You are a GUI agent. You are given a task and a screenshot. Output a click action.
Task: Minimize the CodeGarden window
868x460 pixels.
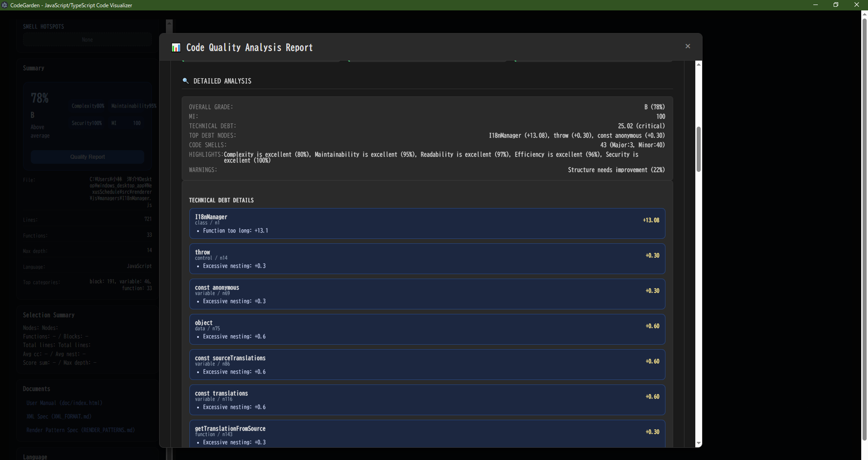(x=815, y=5)
